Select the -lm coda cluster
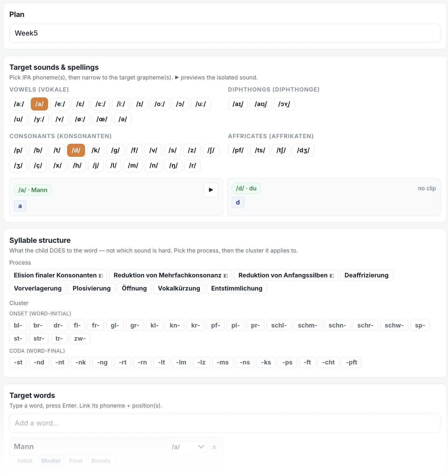The width and height of the screenshot is (448, 476). click(181, 362)
